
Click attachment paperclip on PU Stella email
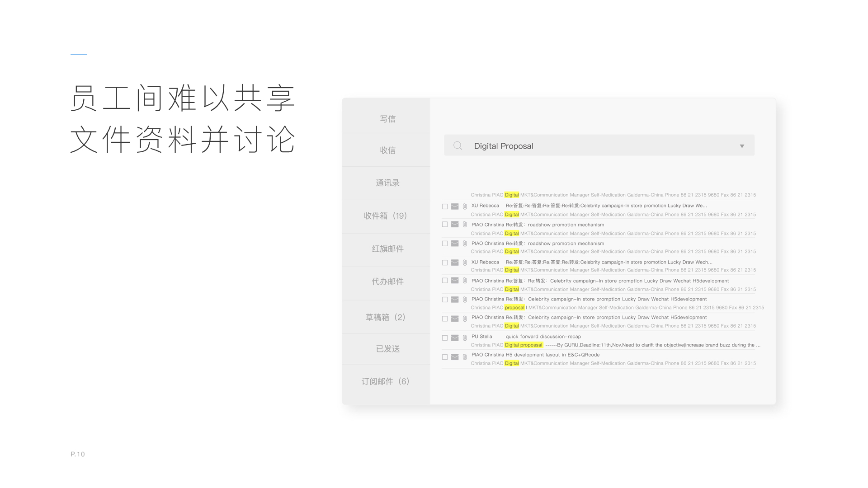(x=465, y=338)
